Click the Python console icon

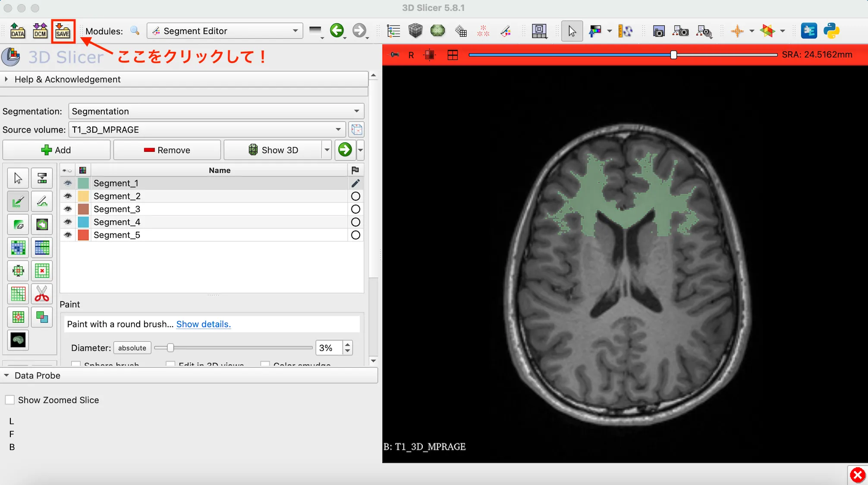pyautogui.click(x=832, y=31)
